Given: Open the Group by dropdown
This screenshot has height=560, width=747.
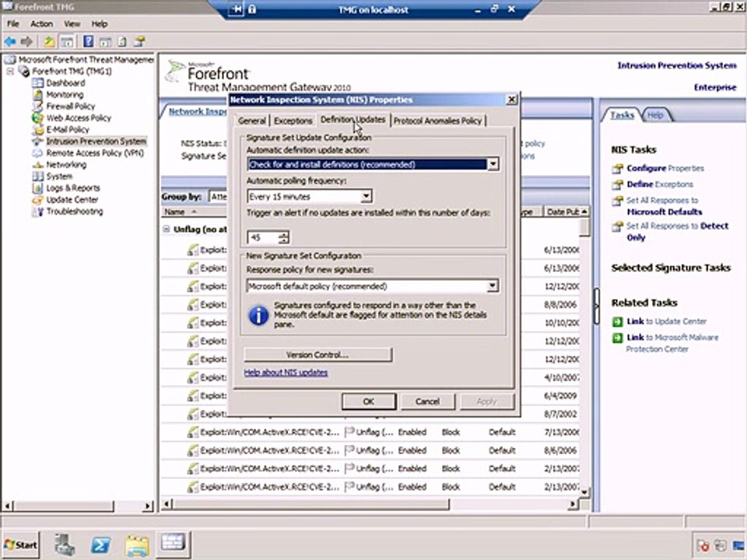Looking at the screenshot, I should click(218, 197).
